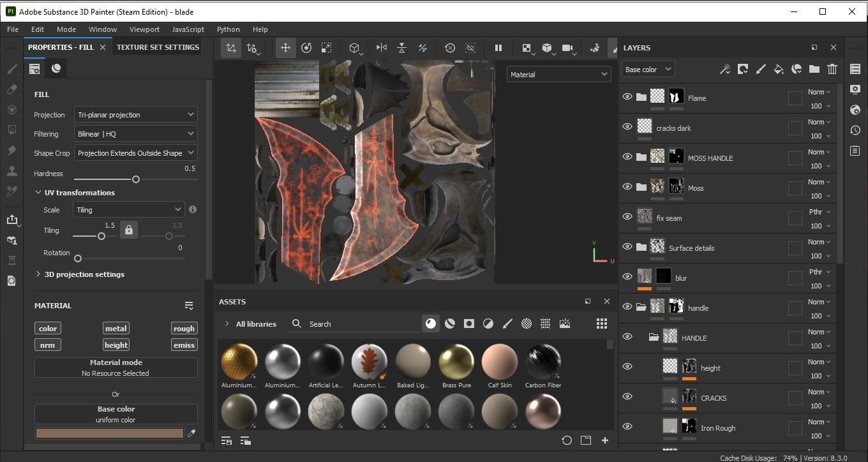Screen dimensions: 868x462
Task: Pick base color with eyedropper icon
Action: pos(191,433)
